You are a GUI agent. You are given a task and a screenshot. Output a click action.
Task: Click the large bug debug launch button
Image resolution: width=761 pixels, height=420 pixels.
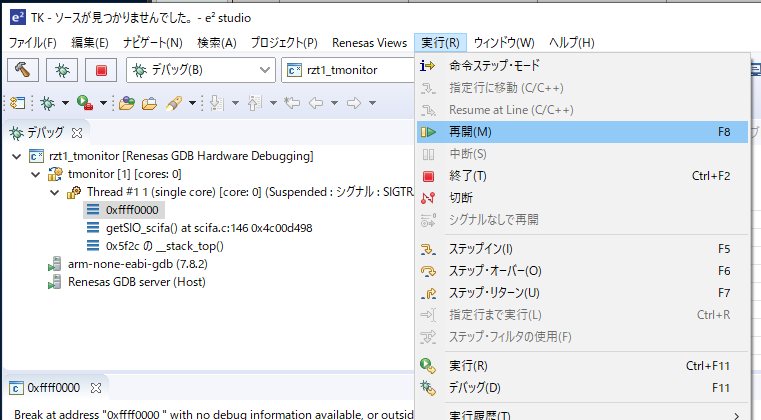pos(62,70)
